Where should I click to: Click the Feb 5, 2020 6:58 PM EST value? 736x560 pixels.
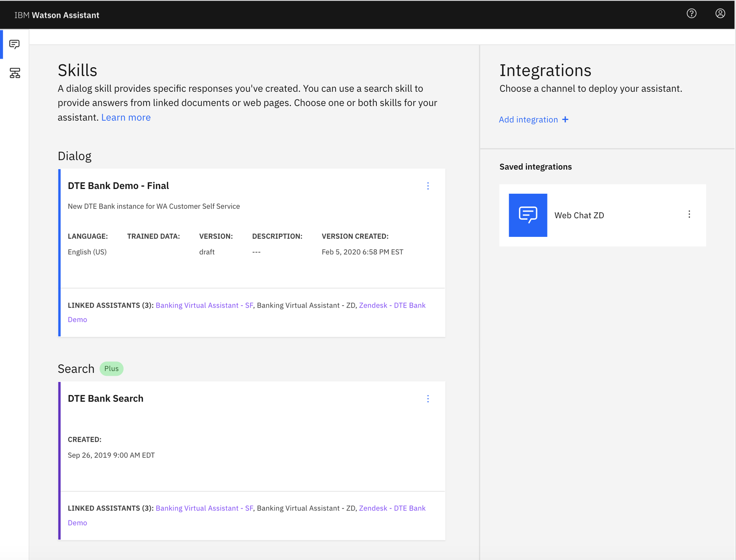362,252
